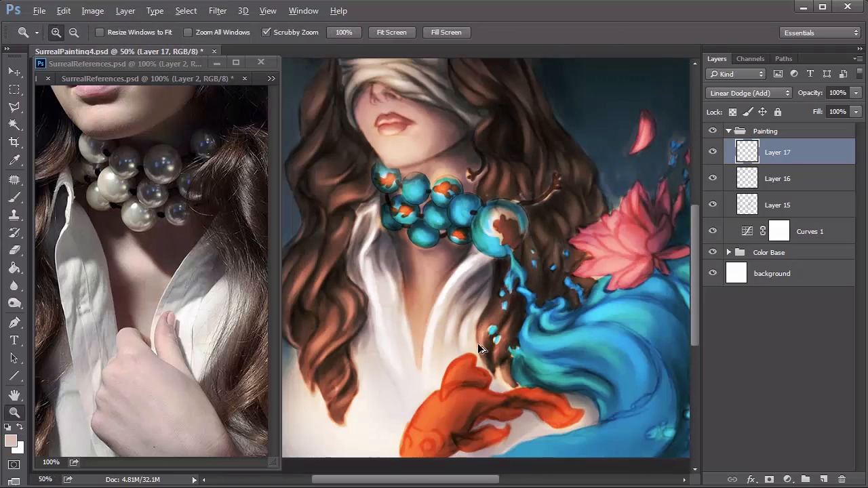Toggle lock transparent pixels
Viewport: 868px width, 488px height.
coord(732,112)
